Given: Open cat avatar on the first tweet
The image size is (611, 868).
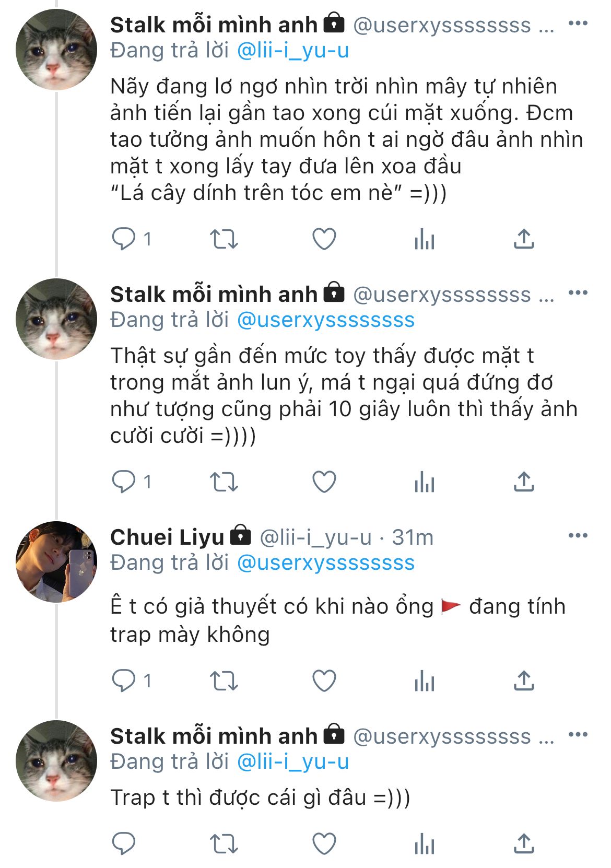Looking at the screenshot, I should (x=56, y=50).
